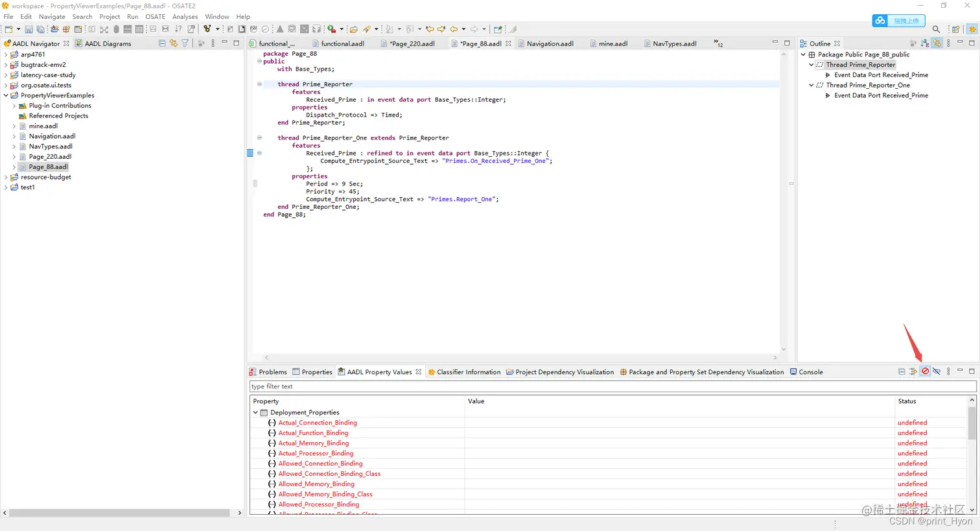Toggle the crossed-eye hide icon in property view
The width and height of the screenshot is (980, 531).
[x=937, y=372]
